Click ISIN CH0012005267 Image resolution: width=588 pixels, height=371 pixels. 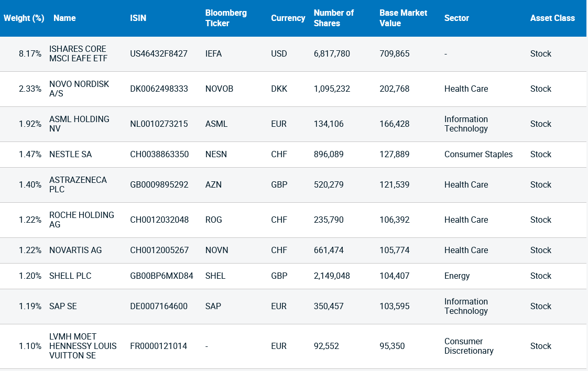(x=159, y=250)
